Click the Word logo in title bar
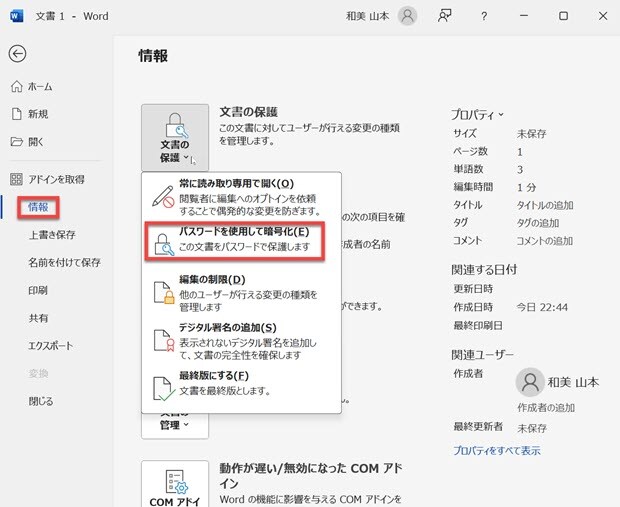The width and height of the screenshot is (620, 507). [x=15, y=16]
